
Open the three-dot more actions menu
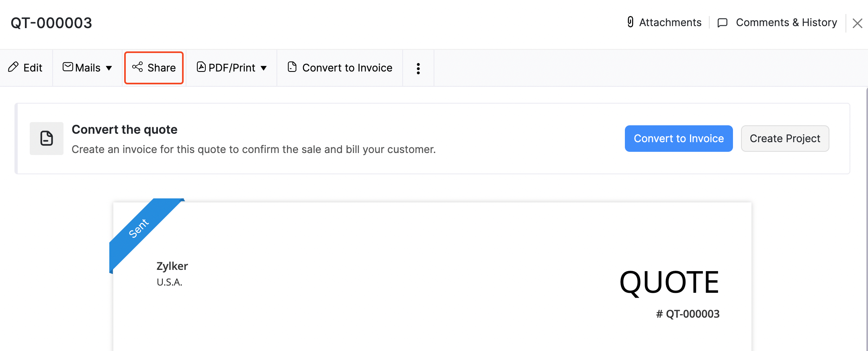click(x=418, y=68)
